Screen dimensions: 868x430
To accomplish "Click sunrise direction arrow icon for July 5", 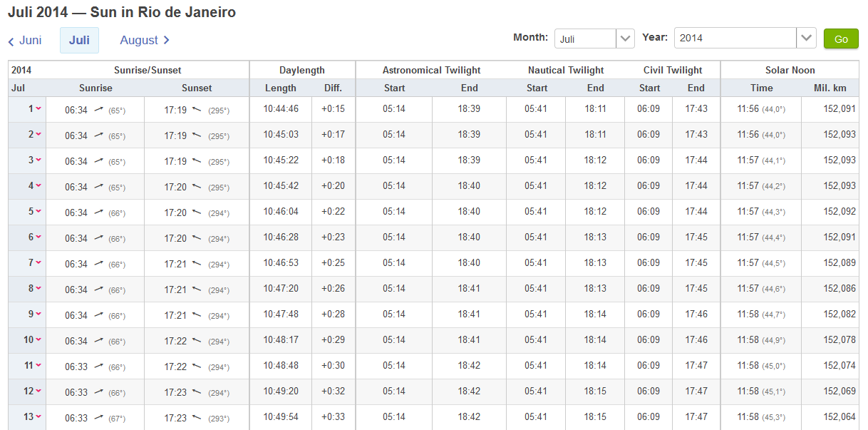I will 99,212.
